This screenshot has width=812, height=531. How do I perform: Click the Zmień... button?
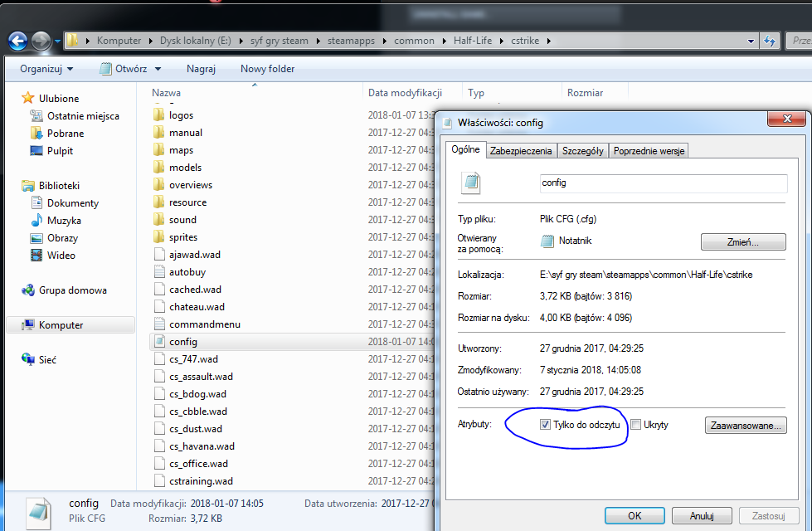[743, 242]
